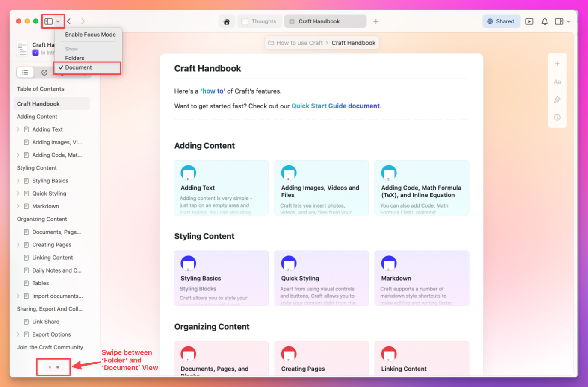Select the Craft Handbook tab
Screen dimensions: 588x387
[325, 21]
